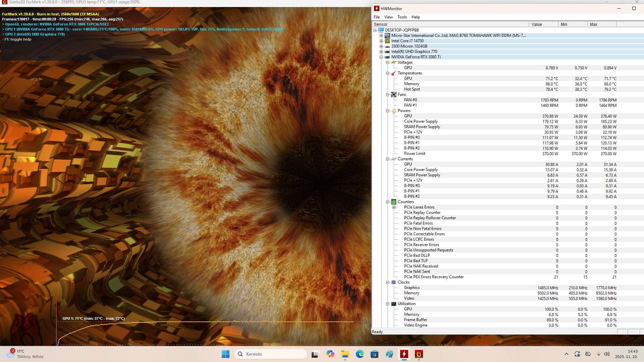Open File Explorer from the taskbar
Image resolution: width=644 pixels, height=362 pixels.
[345, 354]
